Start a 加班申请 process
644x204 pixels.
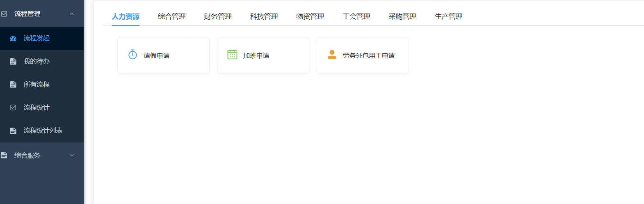[263, 55]
